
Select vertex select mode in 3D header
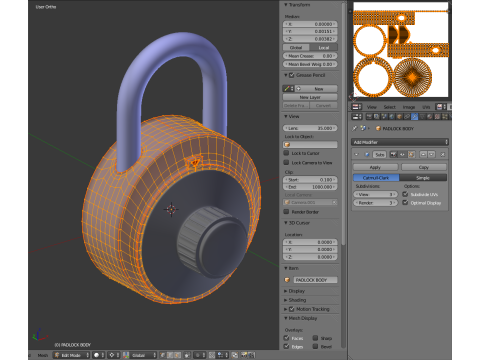pos(162,355)
